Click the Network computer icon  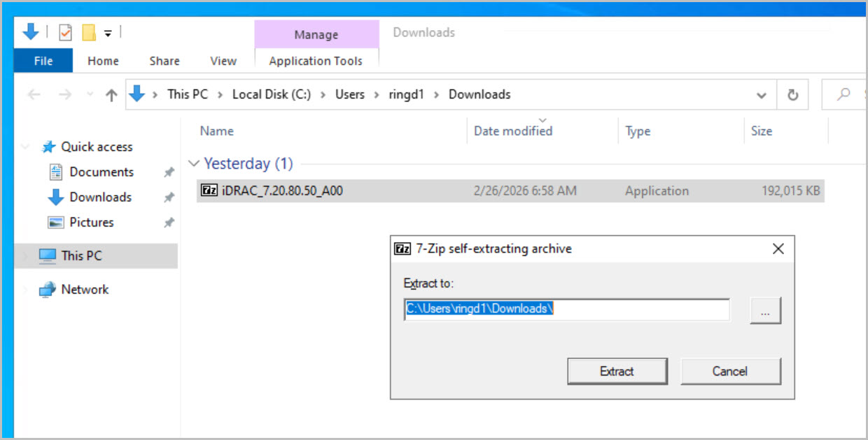47,290
